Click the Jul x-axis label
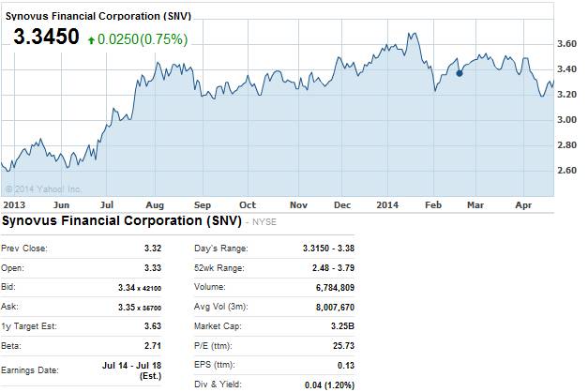 (107, 204)
